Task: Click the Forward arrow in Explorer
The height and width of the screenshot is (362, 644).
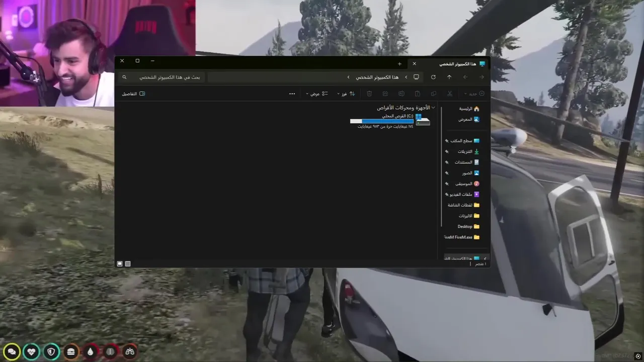Action: [465, 77]
